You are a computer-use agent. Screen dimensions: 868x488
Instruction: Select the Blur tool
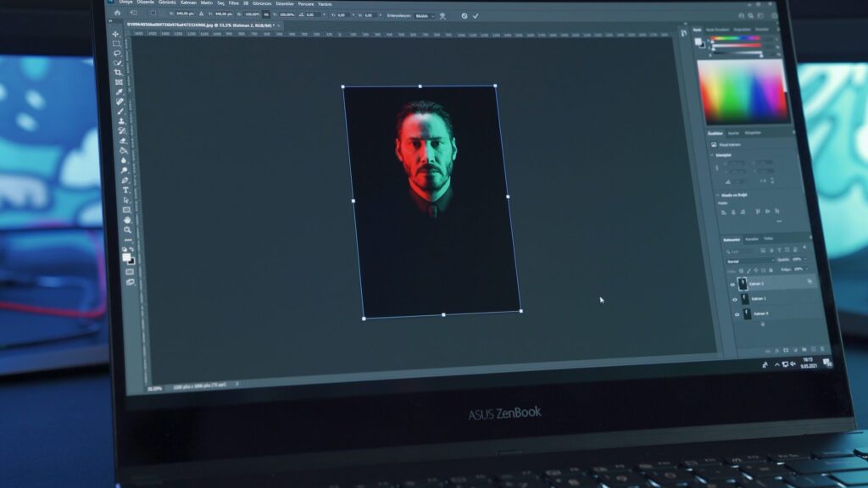click(x=124, y=160)
